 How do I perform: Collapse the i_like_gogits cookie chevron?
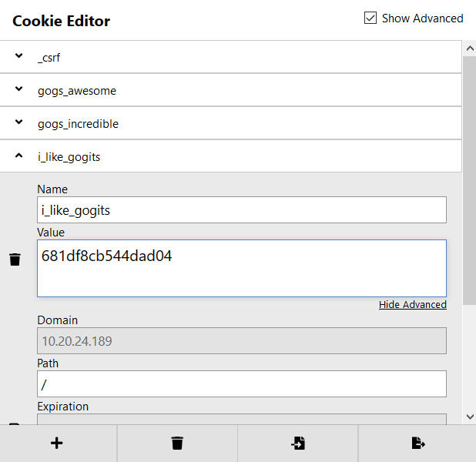(18, 156)
